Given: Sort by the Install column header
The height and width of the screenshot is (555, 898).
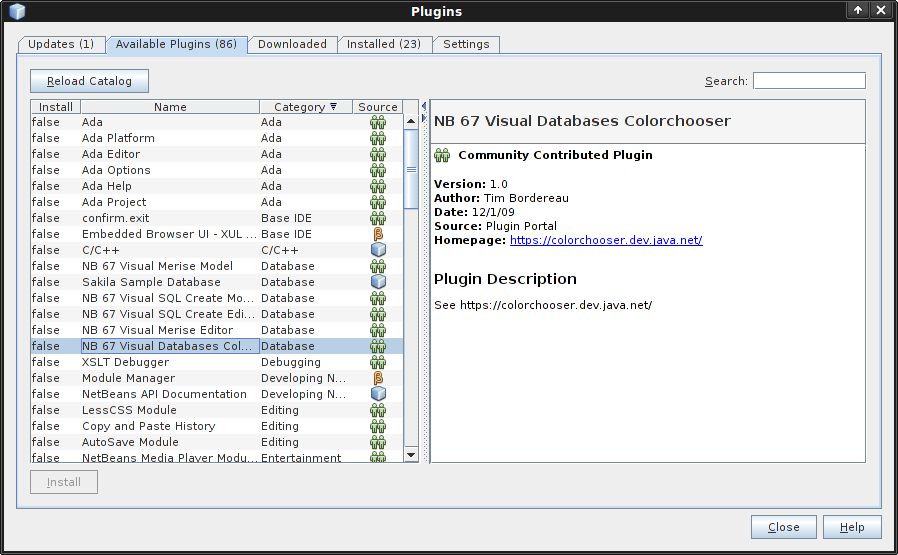Looking at the screenshot, I should [56, 107].
